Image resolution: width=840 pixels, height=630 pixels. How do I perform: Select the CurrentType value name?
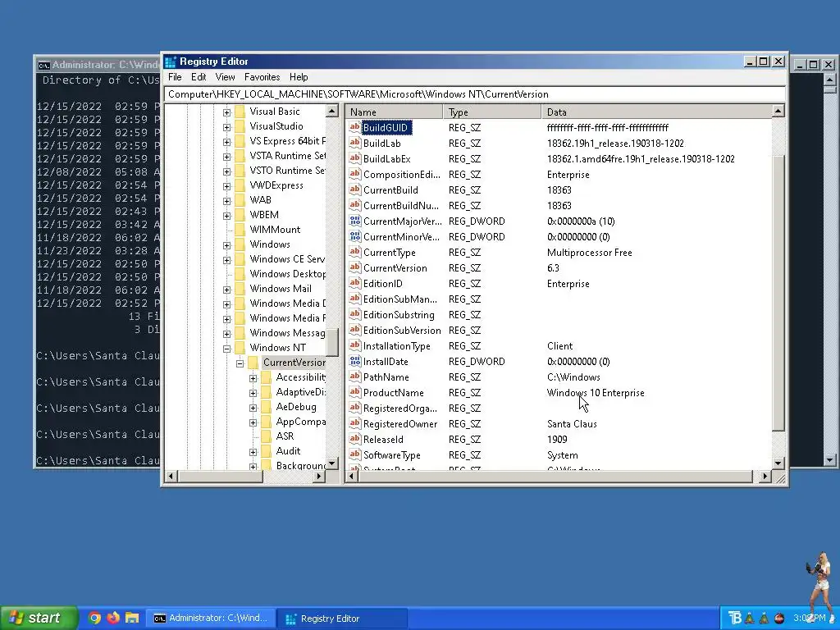click(x=390, y=253)
